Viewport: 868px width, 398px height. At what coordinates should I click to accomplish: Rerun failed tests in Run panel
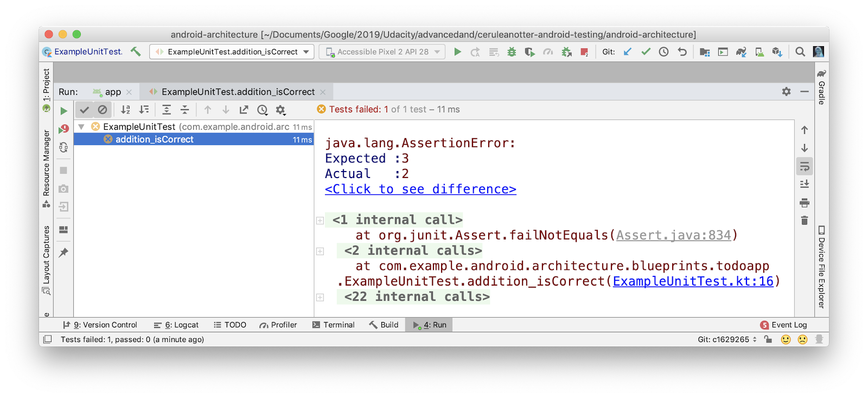pyautogui.click(x=64, y=129)
